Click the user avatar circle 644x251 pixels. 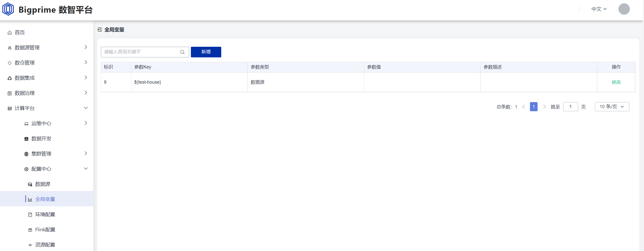point(624,9)
